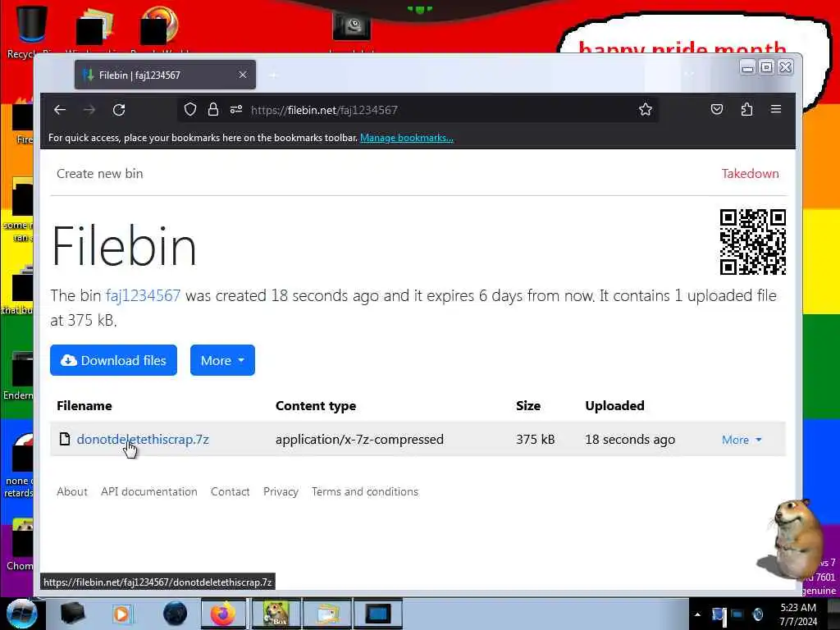Viewport: 840px width, 630px height.
Task: Click the Filename column header
Action: [x=84, y=405]
